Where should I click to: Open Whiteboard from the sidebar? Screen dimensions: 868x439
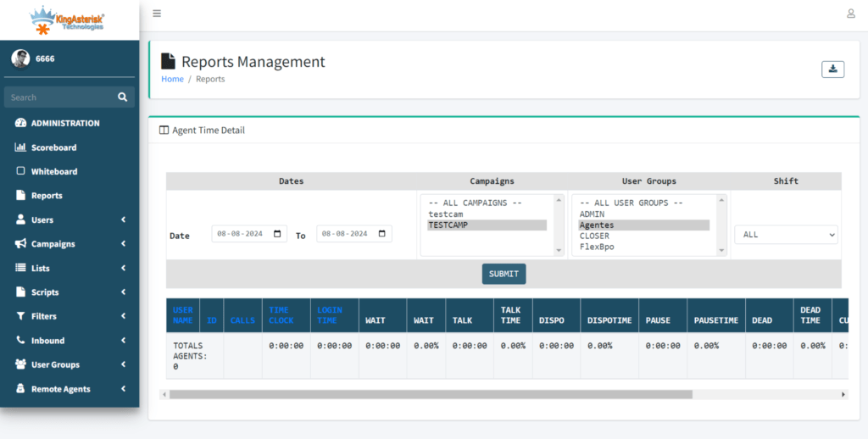pyautogui.click(x=53, y=171)
